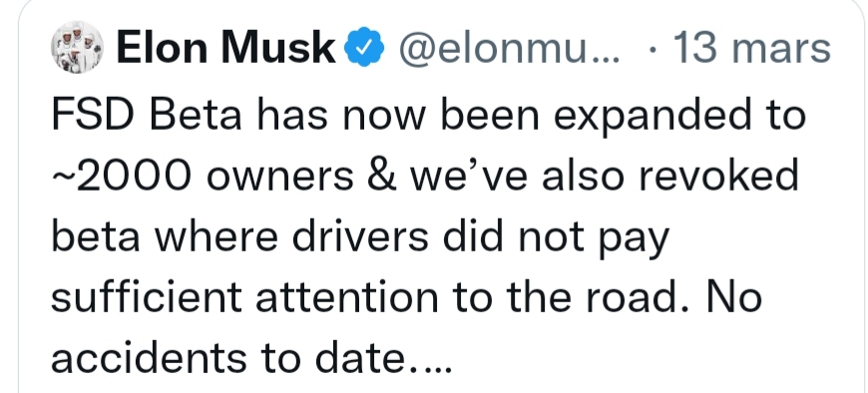Open the 13 mars tweet timestamp

(x=750, y=48)
